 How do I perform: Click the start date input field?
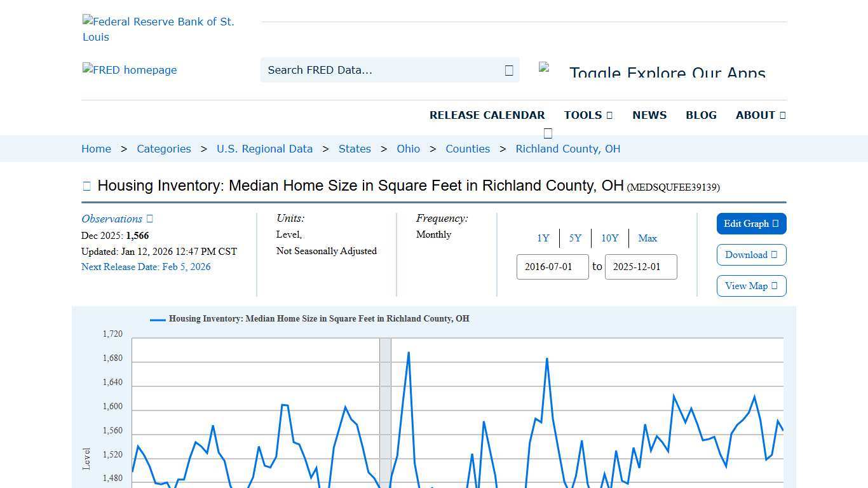(x=552, y=267)
